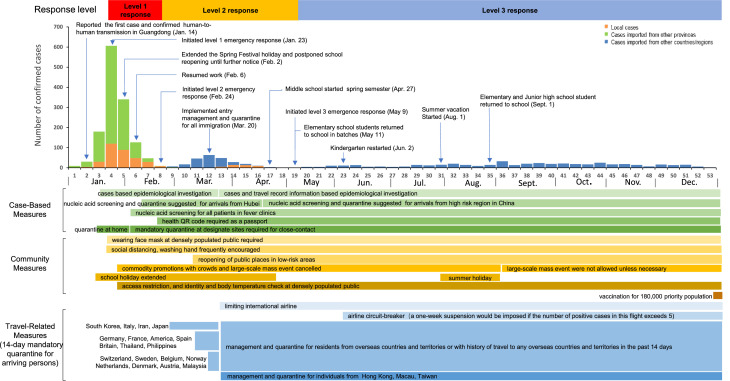Screen dimensions: 730x381
Task: Click the reopening of public places bar
Action: [457, 259]
